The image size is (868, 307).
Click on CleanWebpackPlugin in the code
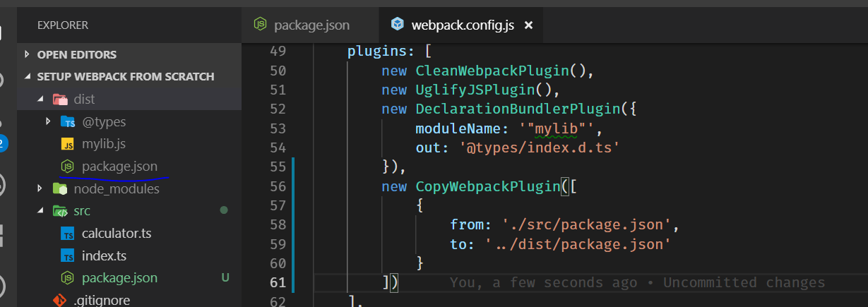click(x=492, y=71)
